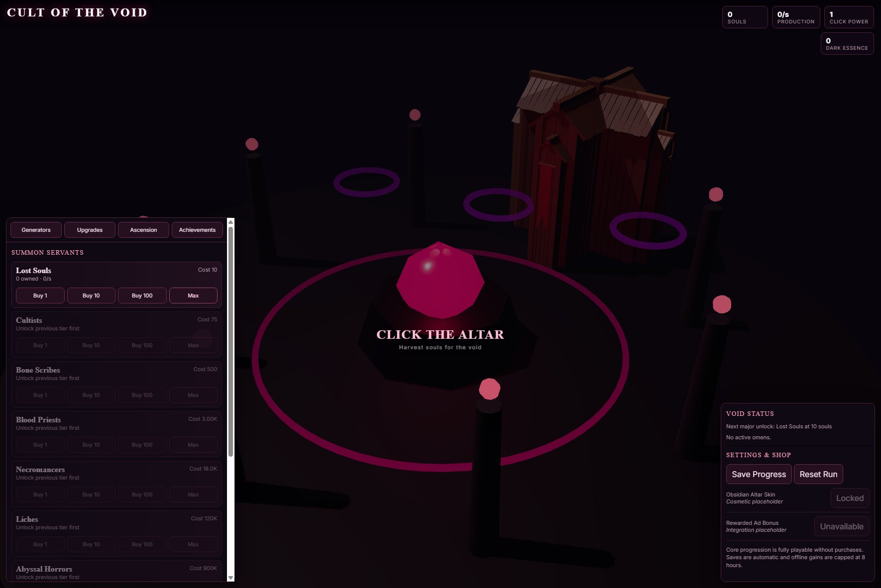The width and height of the screenshot is (881, 588).
Task: Click Buy 100 under Cultists
Action: [142, 345]
